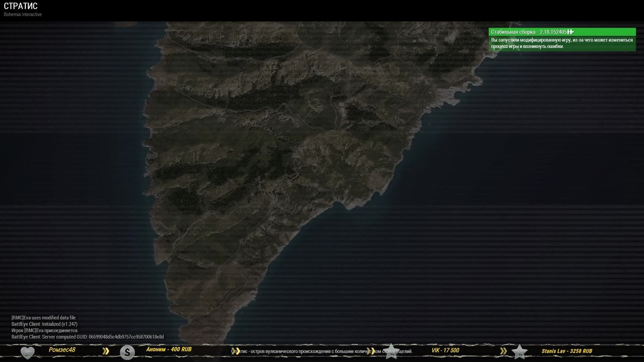Click the '[RMC]Eva uses modified data file' message
Image resolution: width=644 pixels, height=362 pixels.
(44, 318)
